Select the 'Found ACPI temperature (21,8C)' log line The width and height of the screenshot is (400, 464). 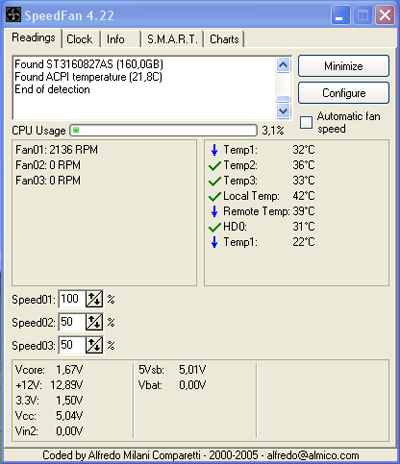[88, 77]
